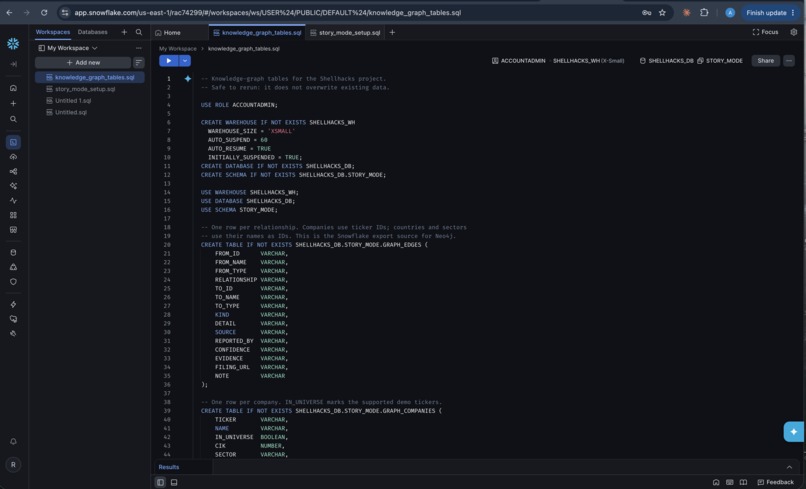Open the ACCOUNTADMIN role selector
The image size is (806, 489).
[519, 61]
